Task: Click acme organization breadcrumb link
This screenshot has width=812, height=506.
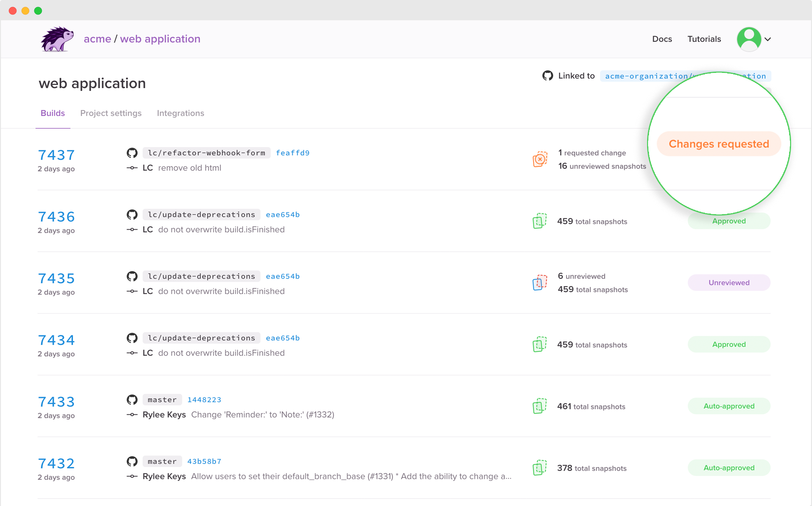Action: coord(97,39)
